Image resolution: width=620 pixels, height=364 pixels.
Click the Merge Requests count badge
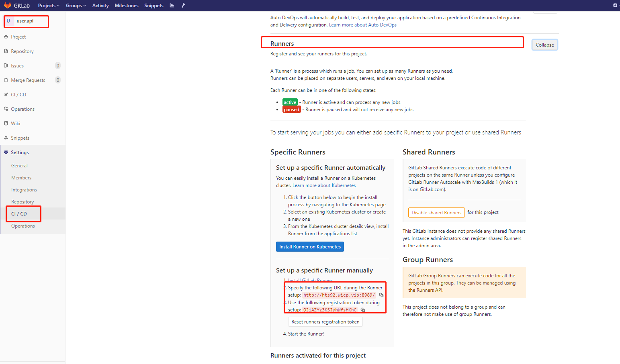pyautogui.click(x=58, y=80)
